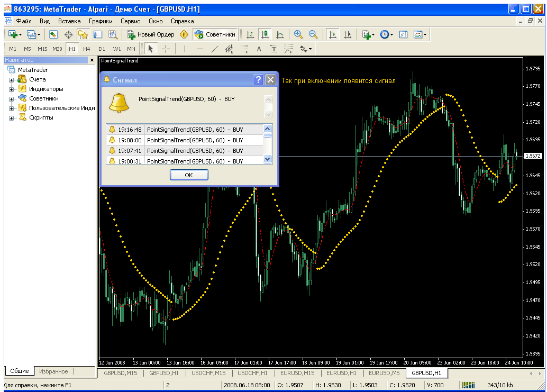
Task: Expand the Индикаторы tree node
Action: (x=11, y=89)
